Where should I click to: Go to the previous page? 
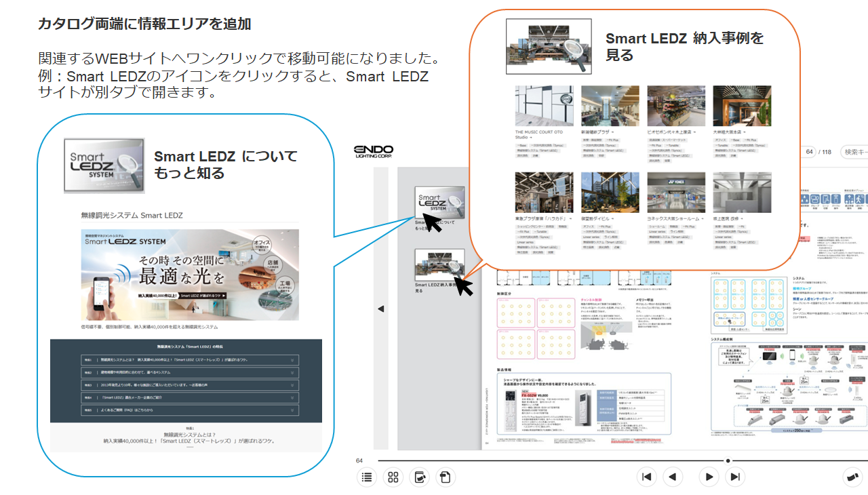coord(673,477)
